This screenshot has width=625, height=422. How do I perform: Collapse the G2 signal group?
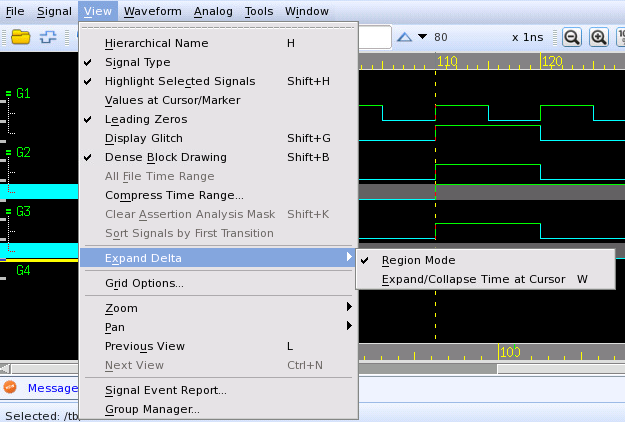point(8,153)
